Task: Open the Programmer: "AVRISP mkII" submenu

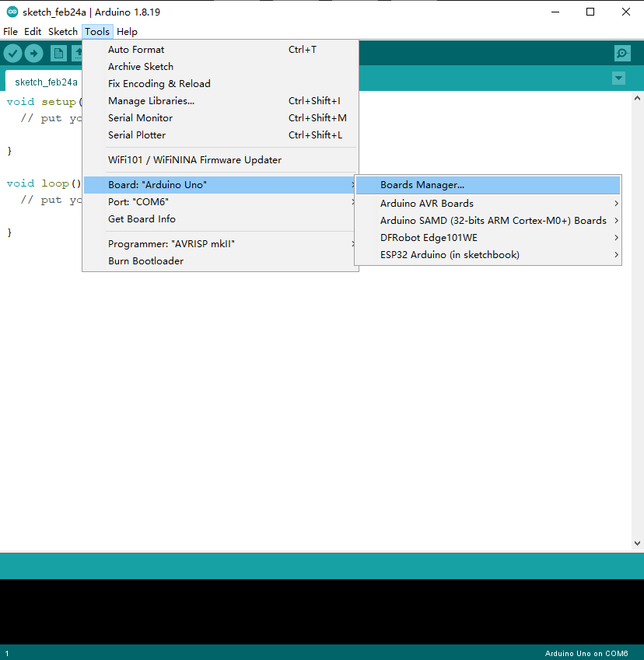Action: 220,244
